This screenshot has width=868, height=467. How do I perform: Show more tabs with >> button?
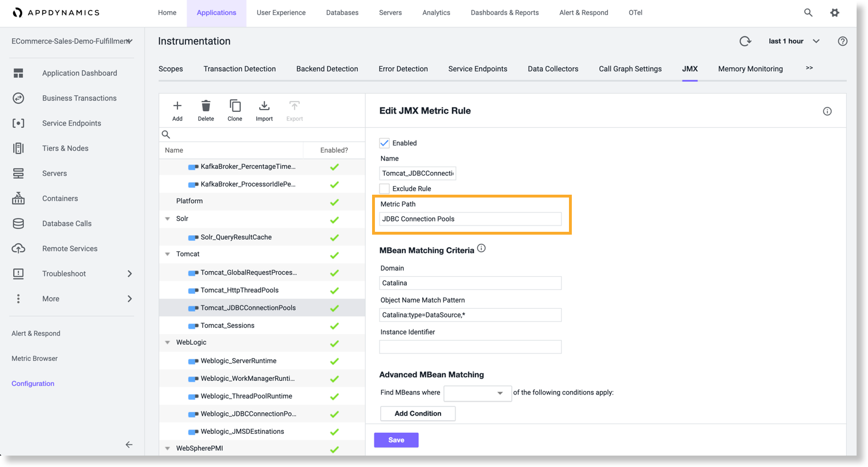pyautogui.click(x=809, y=68)
